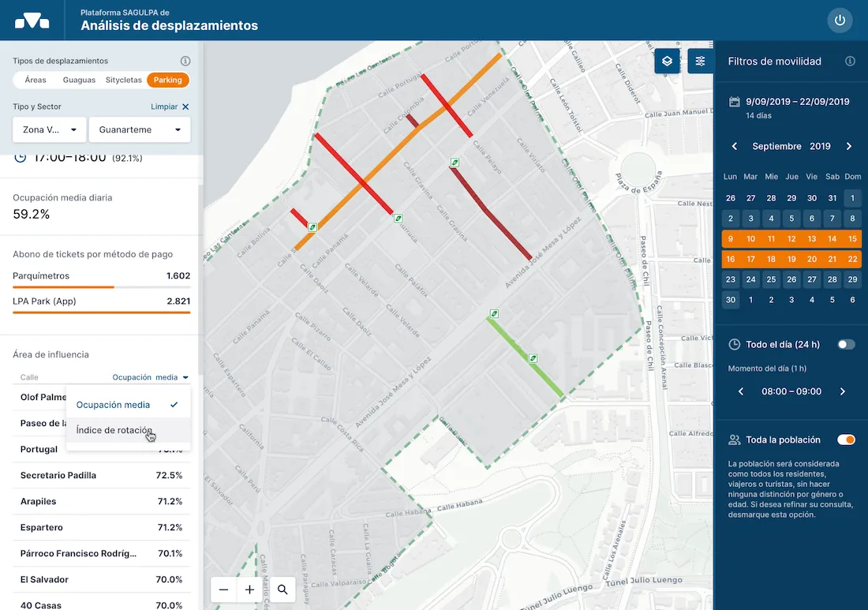Zoom out using the map minus control
868x610 pixels.
click(223, 589)
